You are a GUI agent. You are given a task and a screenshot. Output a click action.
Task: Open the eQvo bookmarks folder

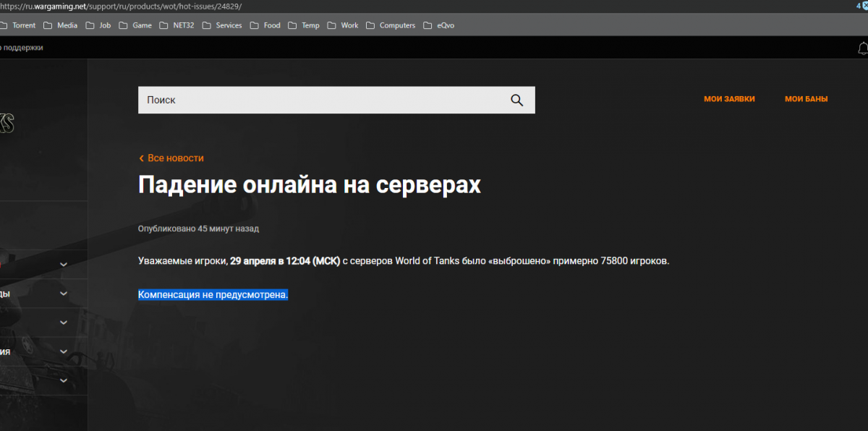pos(439,25)
